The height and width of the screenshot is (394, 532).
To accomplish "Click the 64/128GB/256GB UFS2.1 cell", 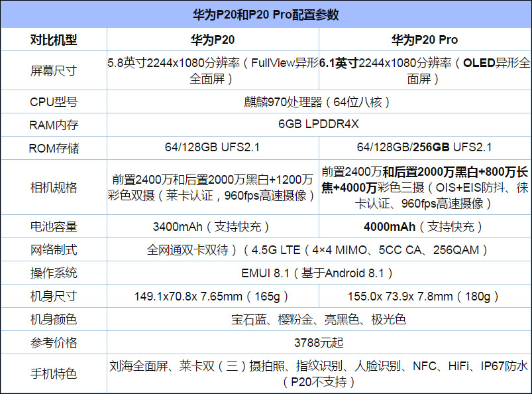I will (x=425, y=147).
